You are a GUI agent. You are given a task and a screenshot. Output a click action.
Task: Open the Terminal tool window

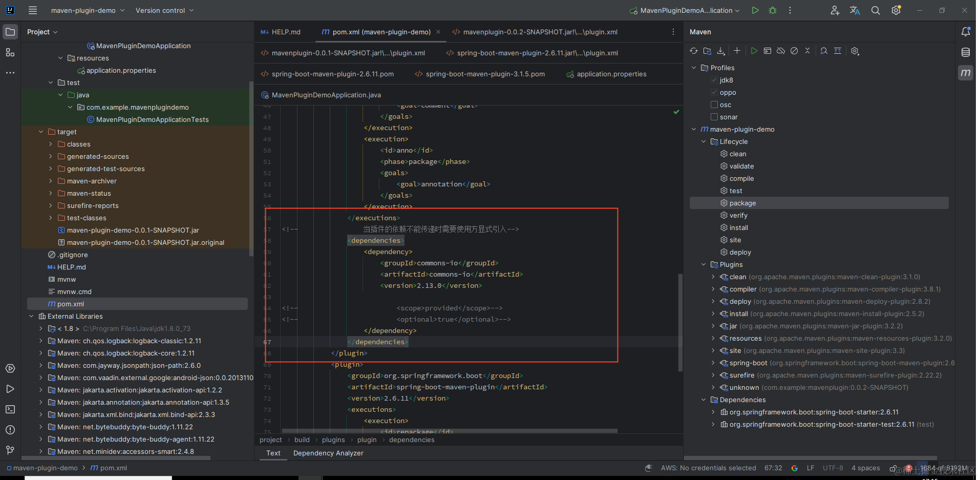[x=10, y=409]
